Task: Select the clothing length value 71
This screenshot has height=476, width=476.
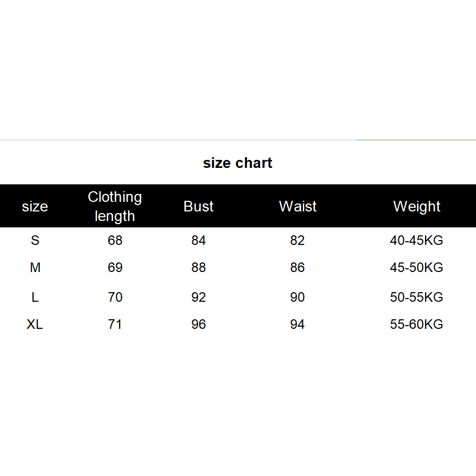Action: 115,325
